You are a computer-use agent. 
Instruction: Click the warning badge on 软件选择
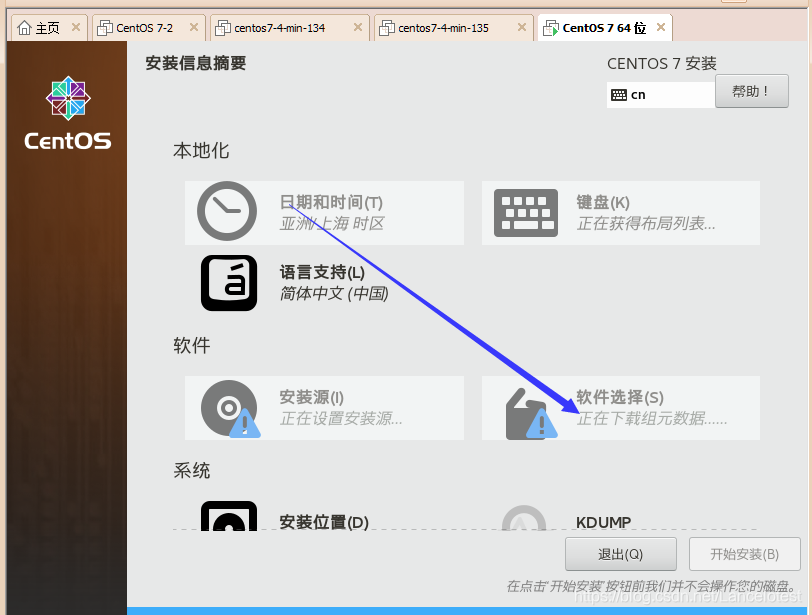point(540,425)
